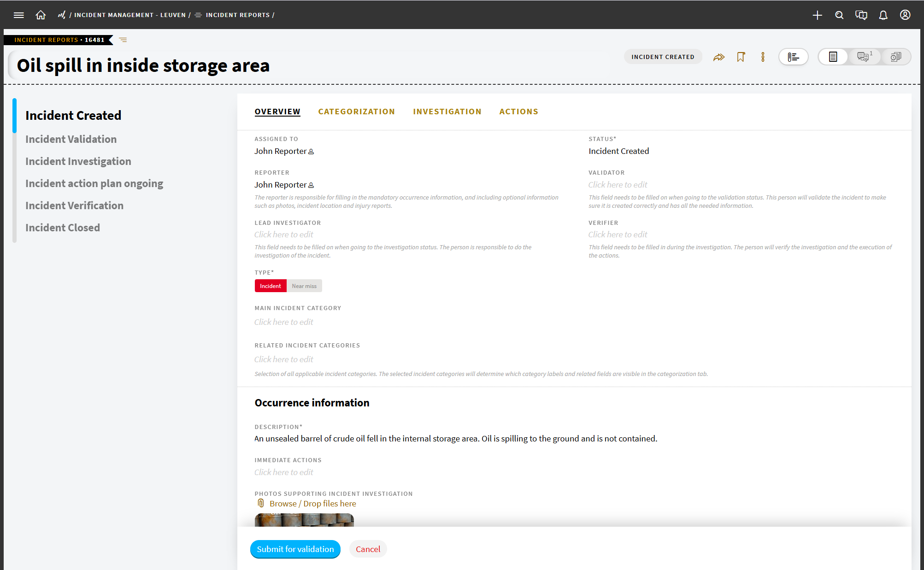Open the comments view with 1 comment
Image resolution: width=924 pixels, height=570 pixels.
coord(865,57)
